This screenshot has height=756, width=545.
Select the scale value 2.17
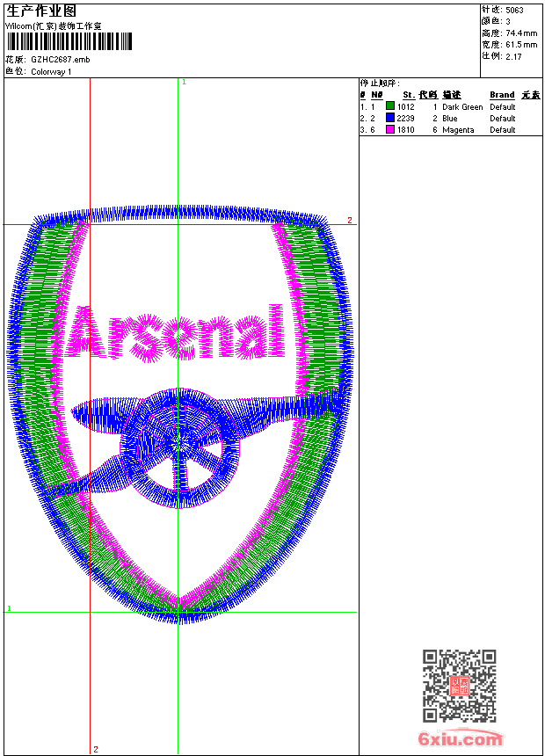513,56
